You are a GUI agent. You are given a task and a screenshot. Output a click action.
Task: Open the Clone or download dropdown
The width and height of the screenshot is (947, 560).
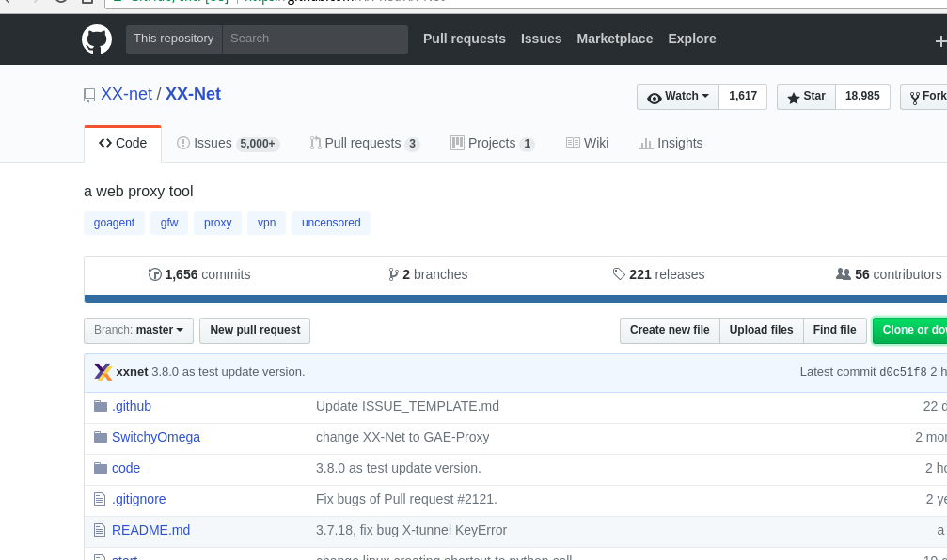coord(909,330)
